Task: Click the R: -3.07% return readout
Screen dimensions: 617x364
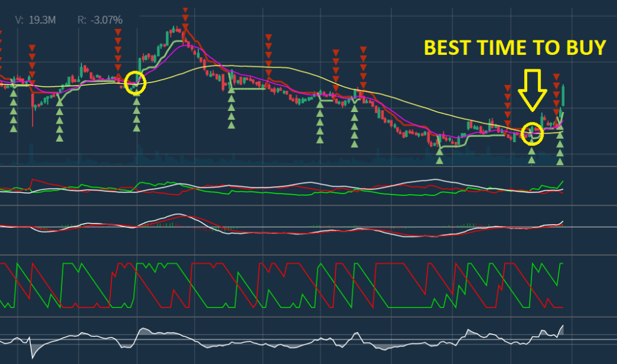Action: (x=100, y=20)
